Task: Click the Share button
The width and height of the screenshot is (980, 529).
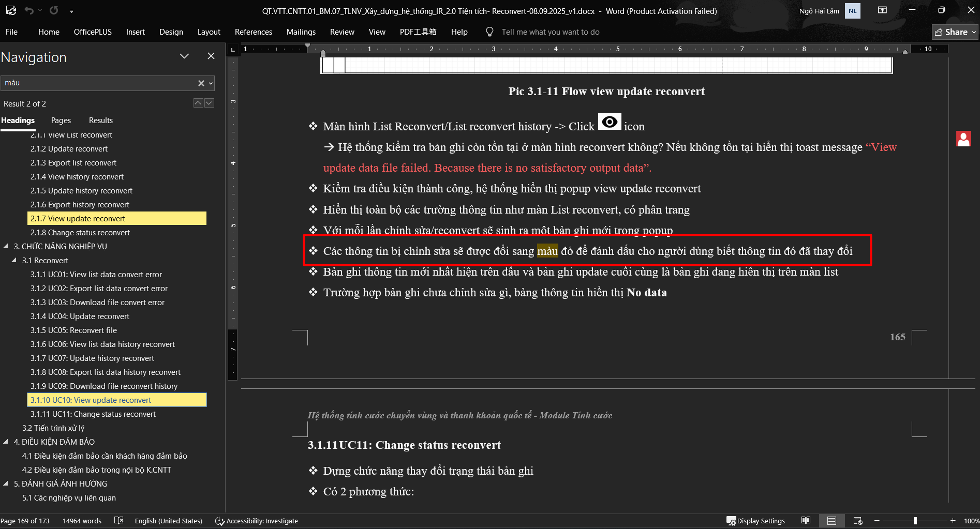Action: pyautogui.click(x=955, y=32)
